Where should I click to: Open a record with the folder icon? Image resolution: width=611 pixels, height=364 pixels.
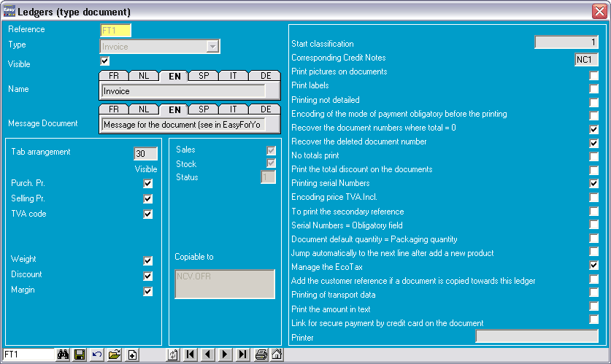[114, 355]
